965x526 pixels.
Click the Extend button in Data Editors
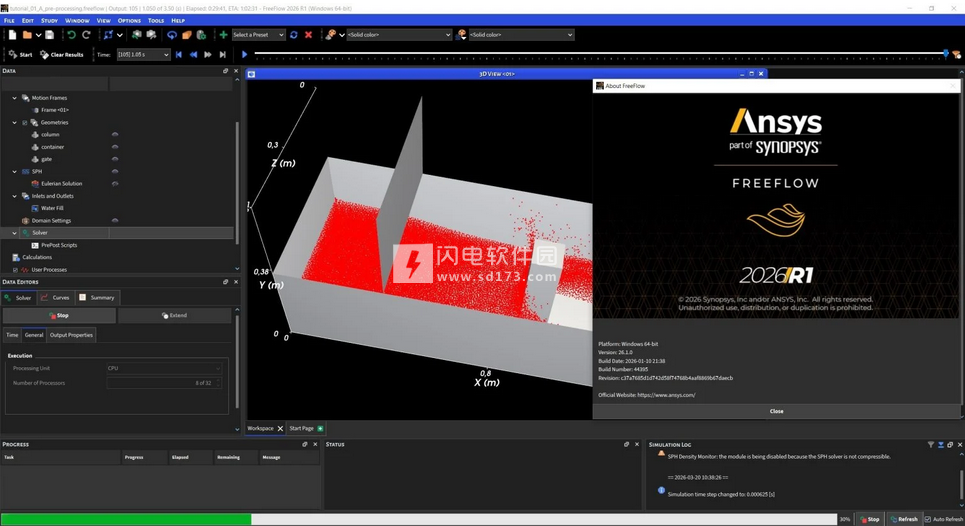(x=175, y=315)
